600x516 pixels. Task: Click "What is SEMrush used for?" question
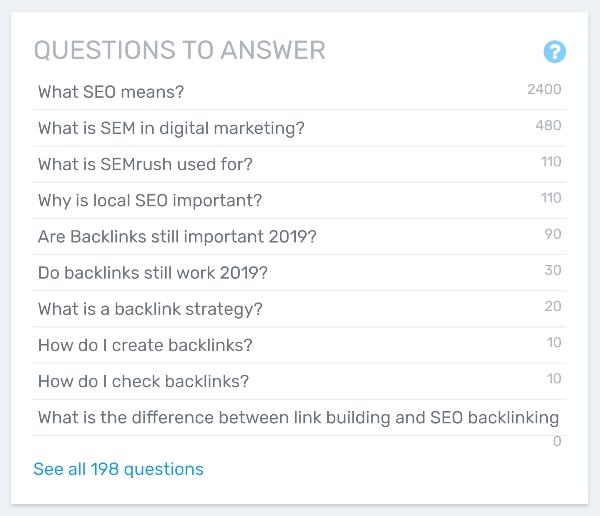click(x=145, y=164)
